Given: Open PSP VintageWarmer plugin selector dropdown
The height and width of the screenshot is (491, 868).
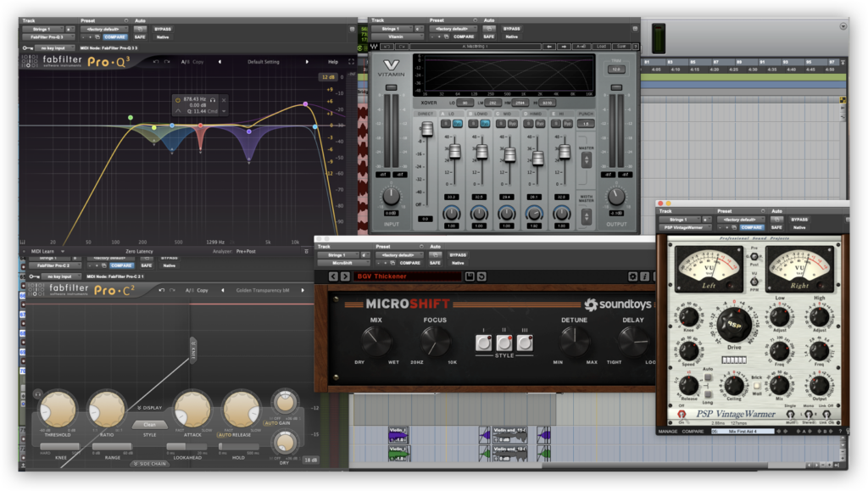Looking at the screenshot, I should [x=684, y=227].
